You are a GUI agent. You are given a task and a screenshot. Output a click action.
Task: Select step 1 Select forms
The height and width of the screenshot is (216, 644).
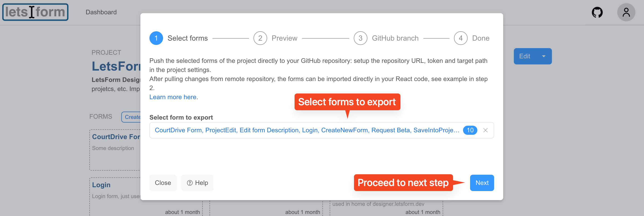[x=178, y=38]
